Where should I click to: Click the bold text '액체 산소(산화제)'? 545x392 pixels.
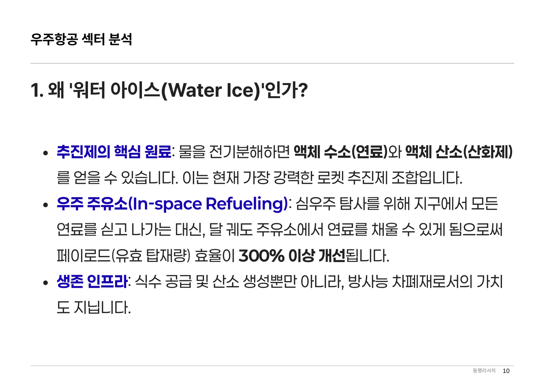(x=459, y=152)
